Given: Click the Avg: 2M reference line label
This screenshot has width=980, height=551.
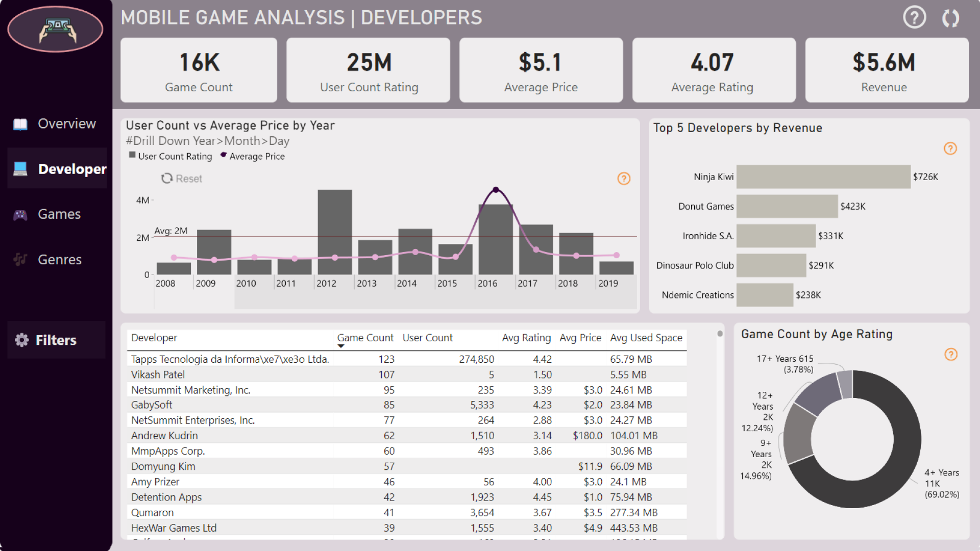Looking at the screenshot, I should [171, 231].
